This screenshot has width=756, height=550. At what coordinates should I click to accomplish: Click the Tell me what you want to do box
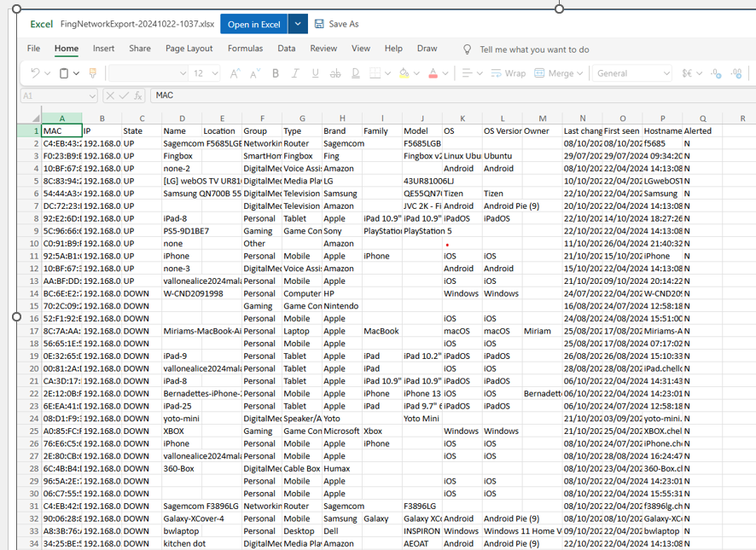coord(534,49)
